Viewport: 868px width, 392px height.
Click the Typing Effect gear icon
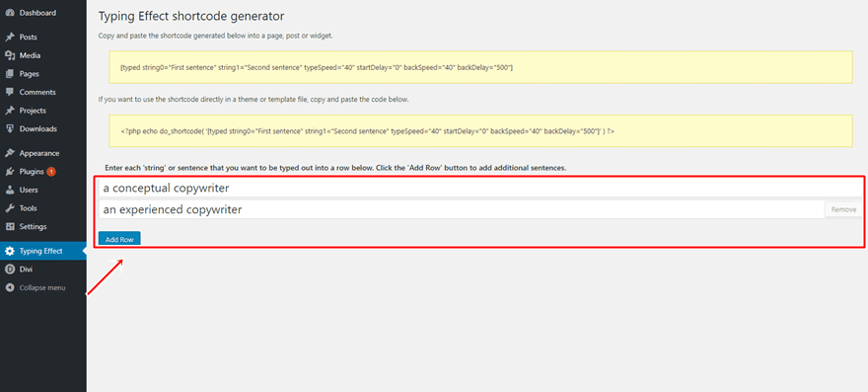pos(10,251)
